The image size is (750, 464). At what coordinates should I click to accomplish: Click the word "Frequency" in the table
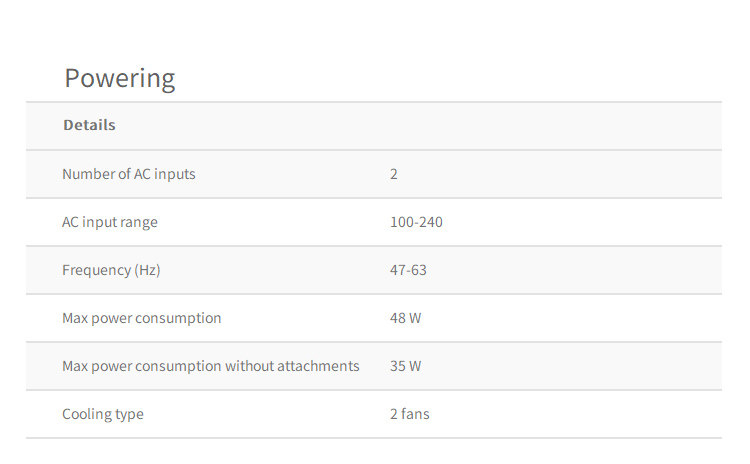click(x=96, y=270)
